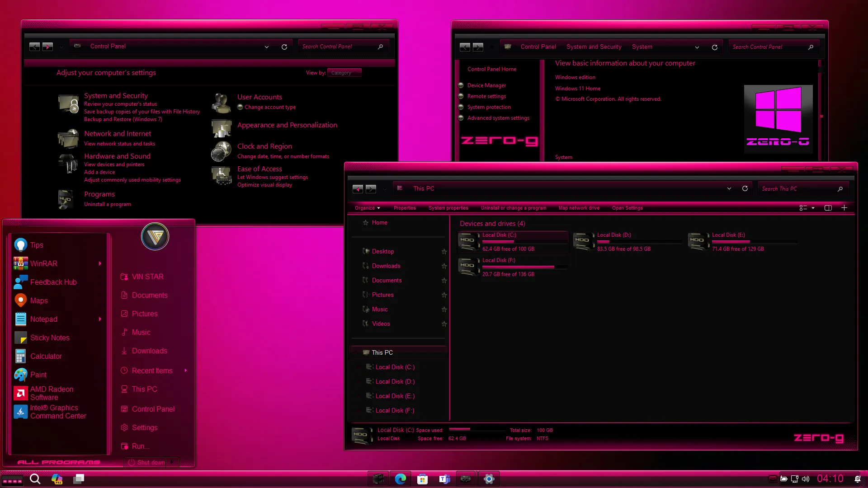Click the refresh icon next to This PC search
This screenshot has width=868, height=488.
745,188
